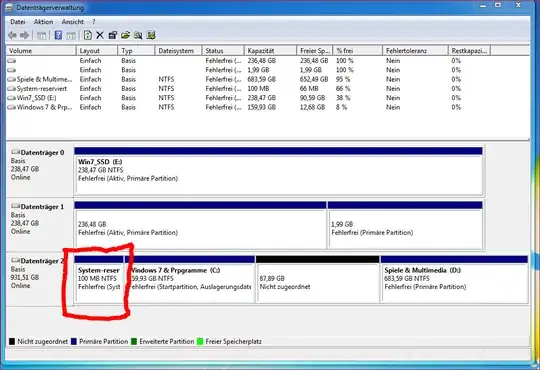540x370 pixels.
Task: Click the magnifier explore toolbar icon
Action: (x=138, y=35)
